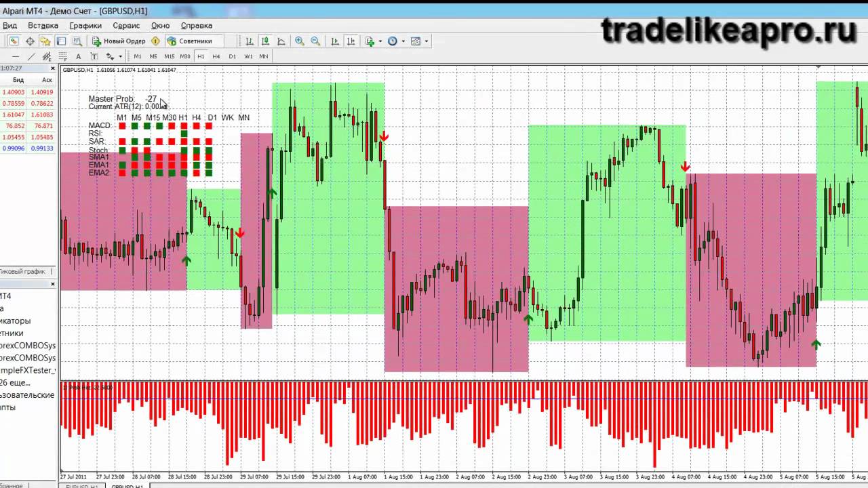Select the trendline drawing tool
This screenshot has height=488, width=868.
point(31,56)
